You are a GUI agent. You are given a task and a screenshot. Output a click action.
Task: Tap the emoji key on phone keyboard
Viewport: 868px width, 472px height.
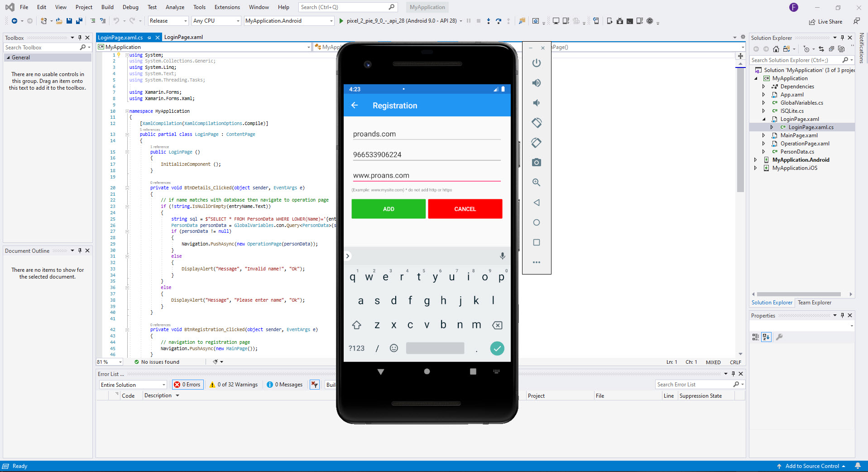pos(394,348)
